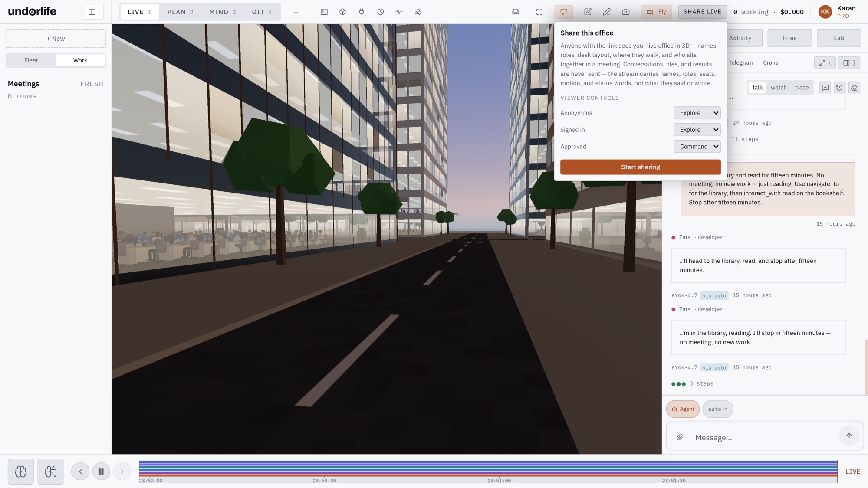Screen dimensions: 868x488
Task: Open the Approved viewer dropdown
Action: point(697,147)
